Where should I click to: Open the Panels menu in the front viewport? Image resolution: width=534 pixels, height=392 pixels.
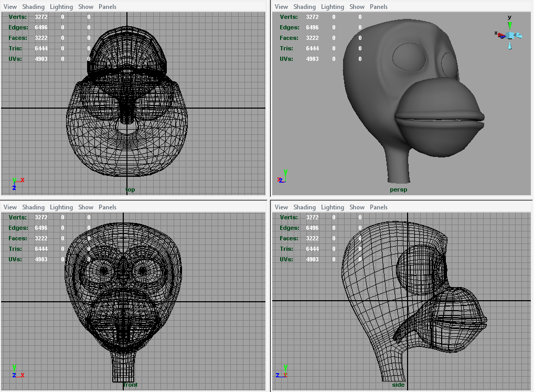(x=108, y=207)
